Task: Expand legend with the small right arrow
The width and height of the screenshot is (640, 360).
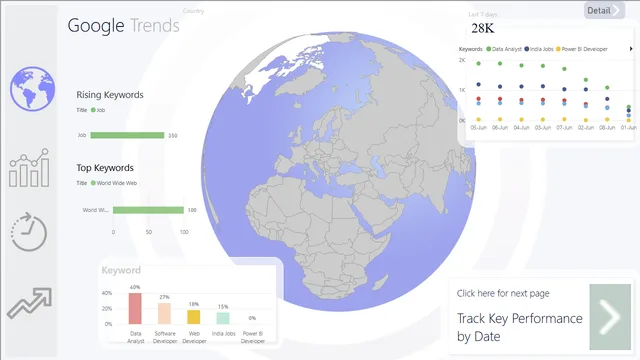Action: tap(631, 49)
